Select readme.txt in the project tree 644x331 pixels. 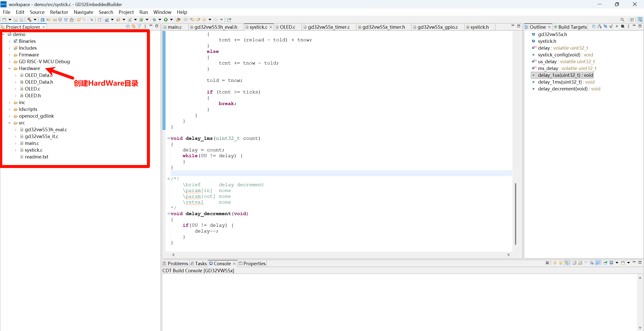pyautogui.click(x=36, y=157)
